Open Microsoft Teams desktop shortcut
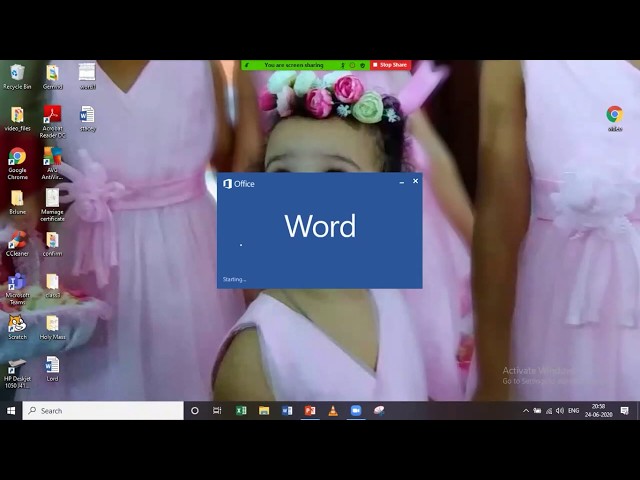This screenshot has width=640, height=480. pos(17,289)
